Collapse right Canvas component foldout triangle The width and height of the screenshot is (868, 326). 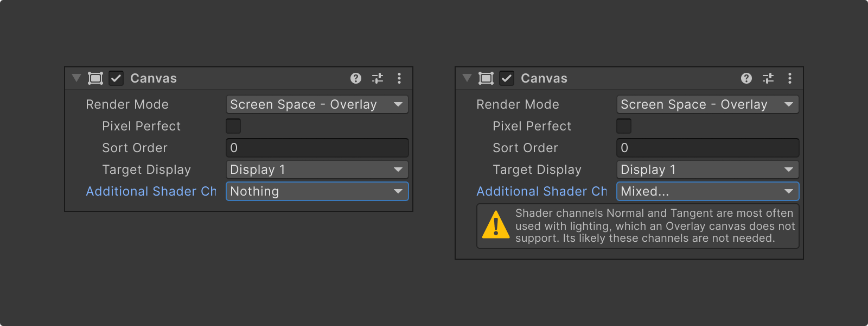tap(467, 78)
